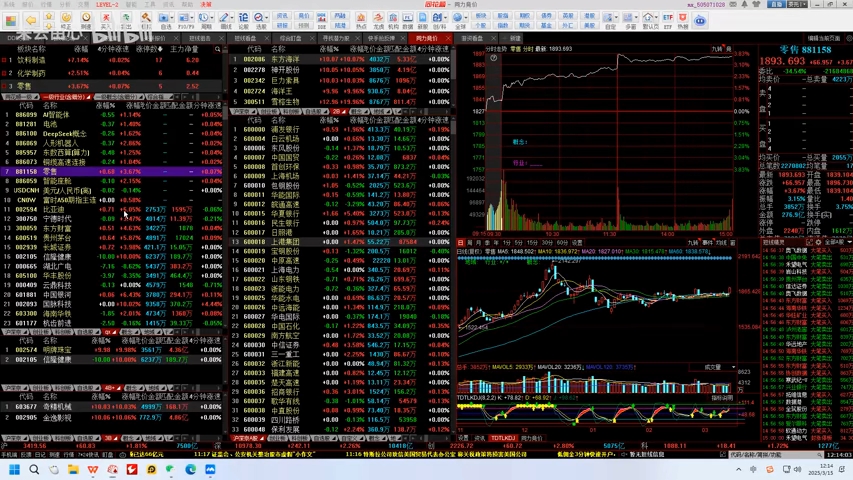Open the ETF toolbar icon
Viewport: 853px width, 480px height.
[x=667, y=21]
